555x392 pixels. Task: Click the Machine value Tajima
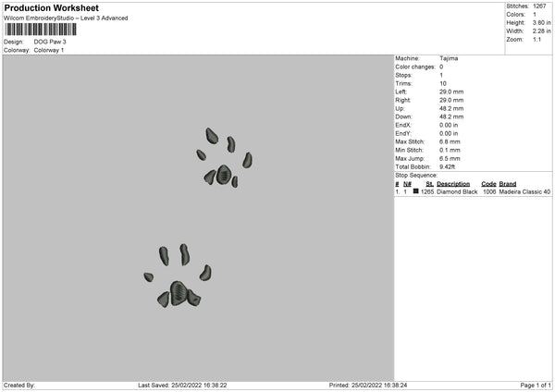[449, 58]
